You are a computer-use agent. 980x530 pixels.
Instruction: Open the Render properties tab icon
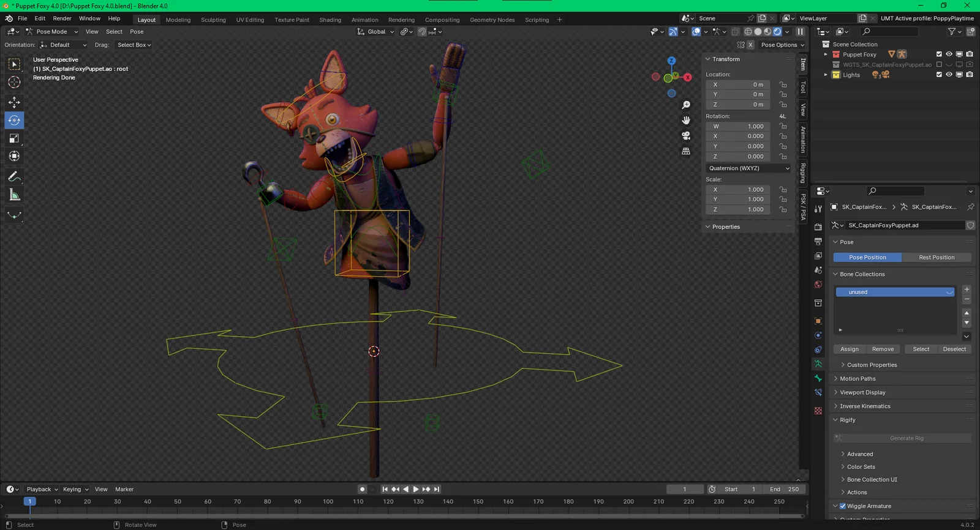tap(818, 227)
